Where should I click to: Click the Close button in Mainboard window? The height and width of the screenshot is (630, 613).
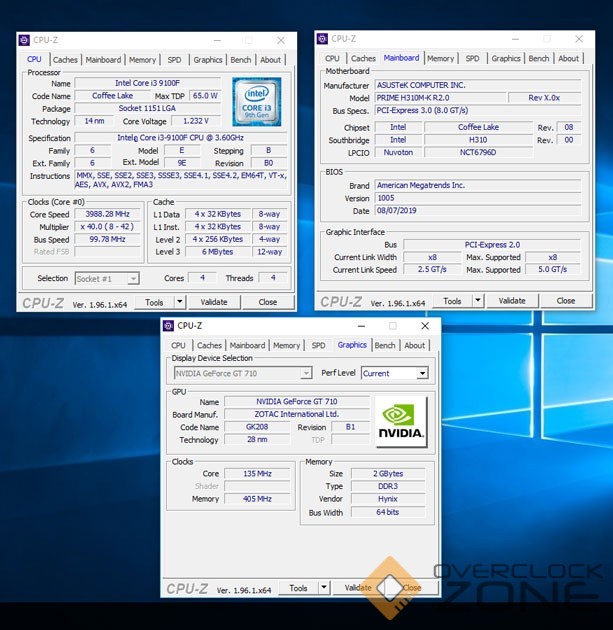pyautogui.click(x=565, y=301)
